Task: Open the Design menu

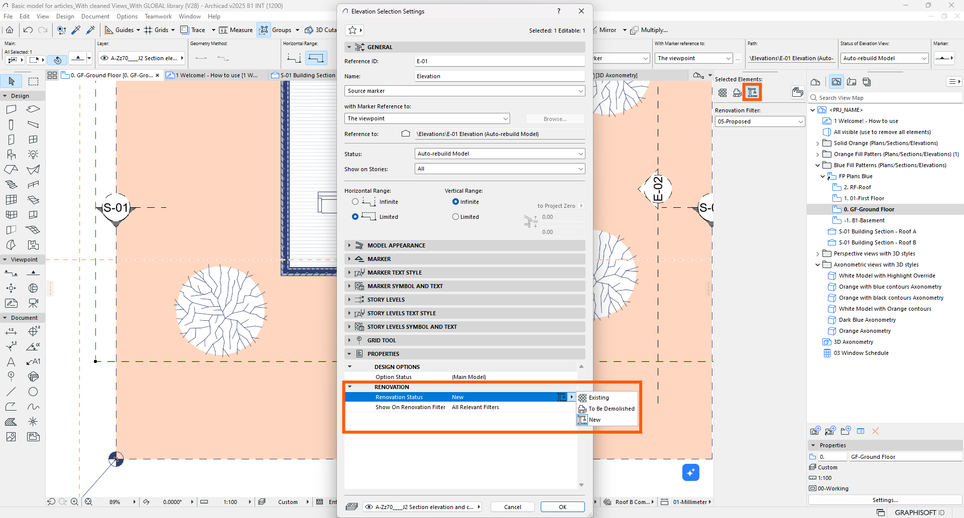Action: 65,17
